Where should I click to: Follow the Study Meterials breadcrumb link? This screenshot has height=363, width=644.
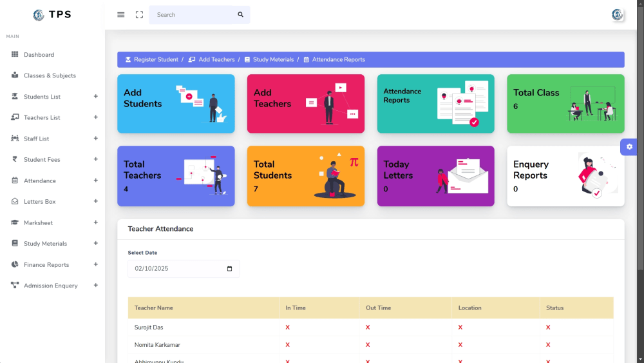click(x=273, y=59)
